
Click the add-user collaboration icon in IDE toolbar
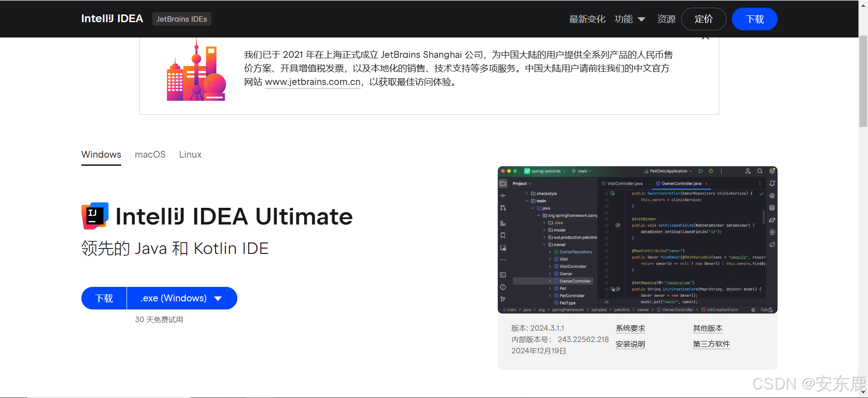click(x=748, y=171)
